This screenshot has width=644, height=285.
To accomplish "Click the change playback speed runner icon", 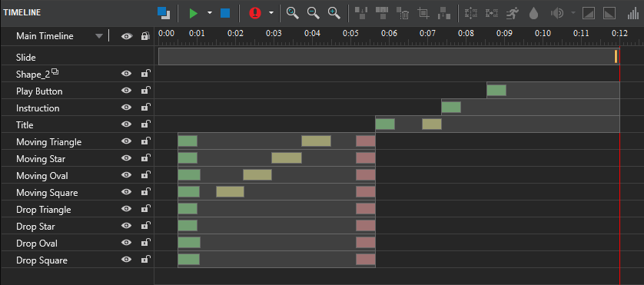I will tap(512, 13).
